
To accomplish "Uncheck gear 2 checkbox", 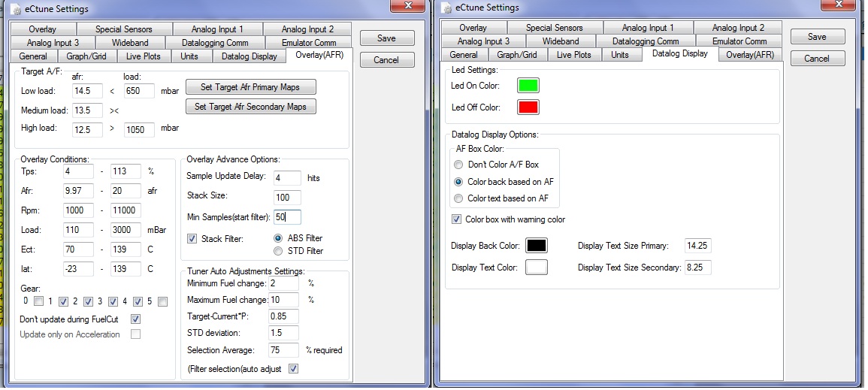I will (88, 301).
